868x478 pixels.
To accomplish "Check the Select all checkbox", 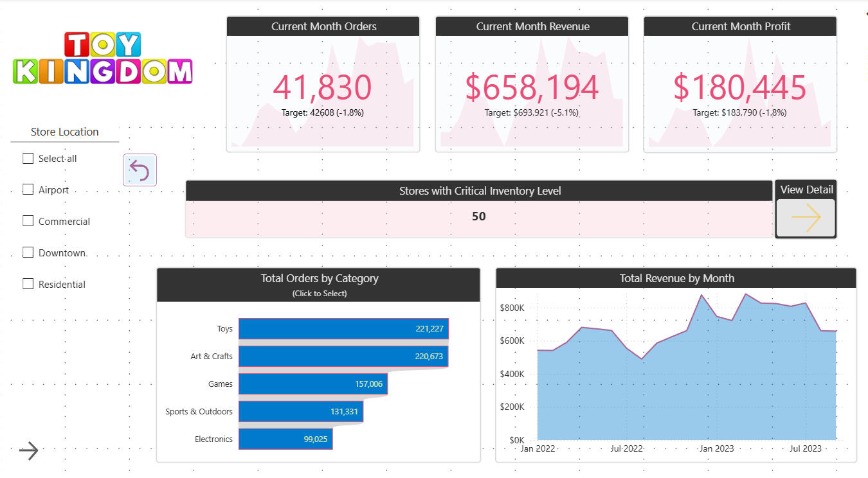I will (28, 159).
